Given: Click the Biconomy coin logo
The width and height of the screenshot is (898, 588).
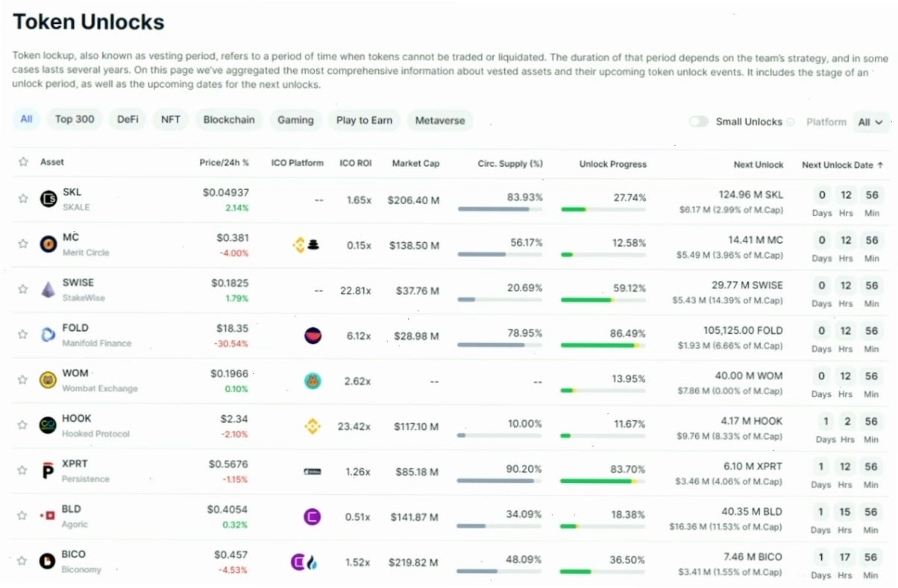Looking at the screenshot, I should coord(48,560).
